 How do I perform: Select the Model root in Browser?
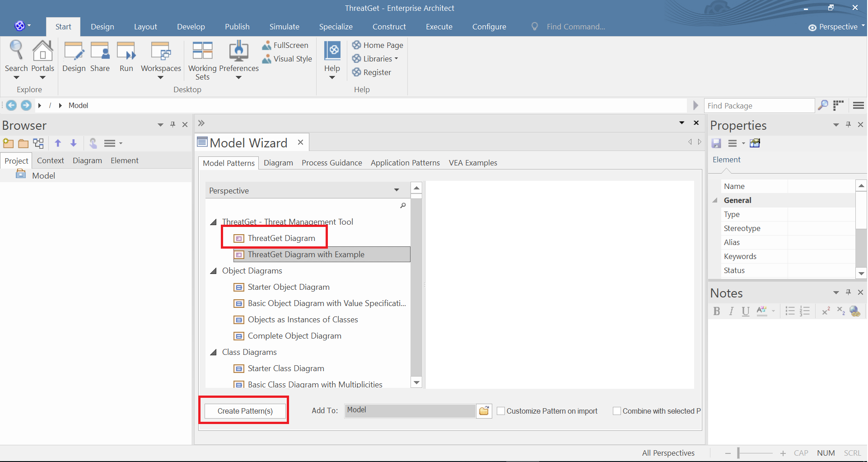(x=43, y=175)
